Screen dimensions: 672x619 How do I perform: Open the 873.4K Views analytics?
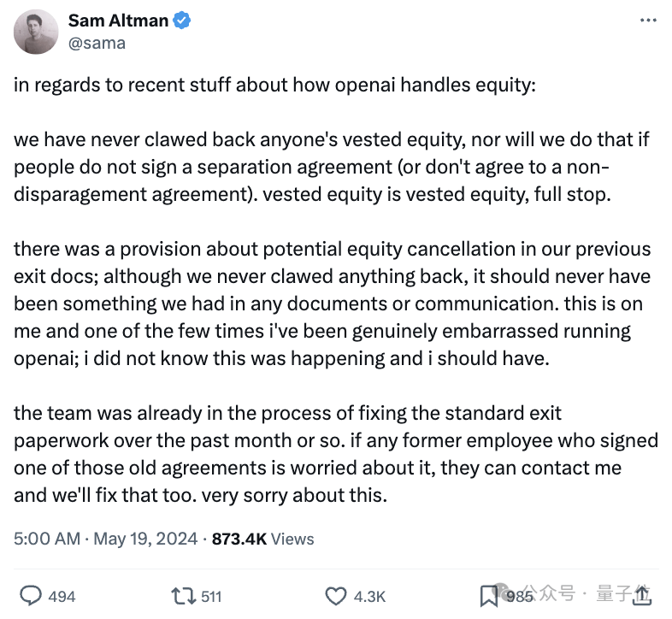tap(262, 539)
